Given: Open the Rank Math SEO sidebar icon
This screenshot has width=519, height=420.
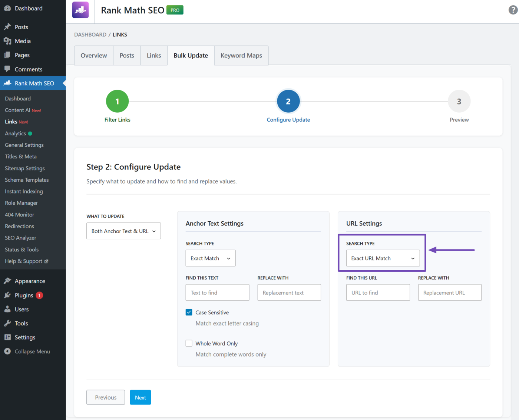Looking at the screenshot, I should pos(7,83).
